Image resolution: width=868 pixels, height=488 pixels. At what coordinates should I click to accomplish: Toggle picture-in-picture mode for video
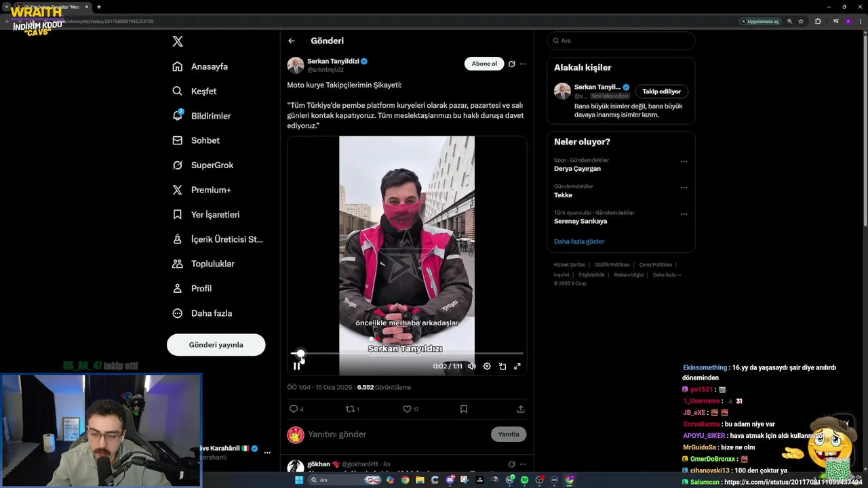[x=502, y=366]
